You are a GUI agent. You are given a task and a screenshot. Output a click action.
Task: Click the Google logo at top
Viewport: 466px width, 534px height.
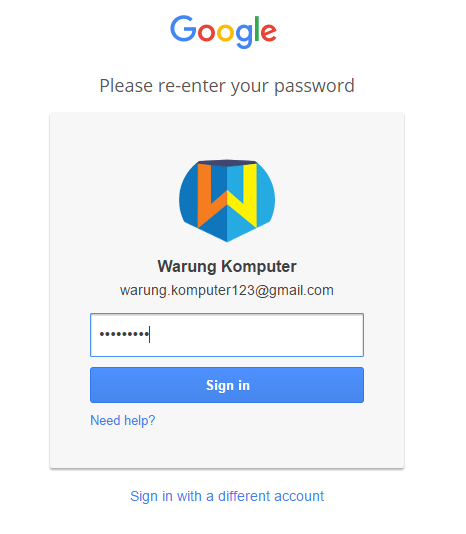[x=223, y=32]
